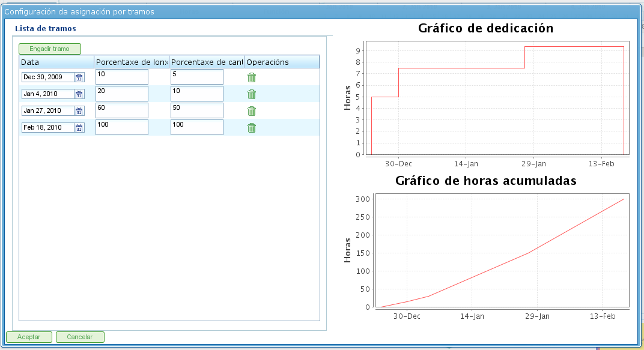Edit length percentage field containing 60

(x=121, y=110)
